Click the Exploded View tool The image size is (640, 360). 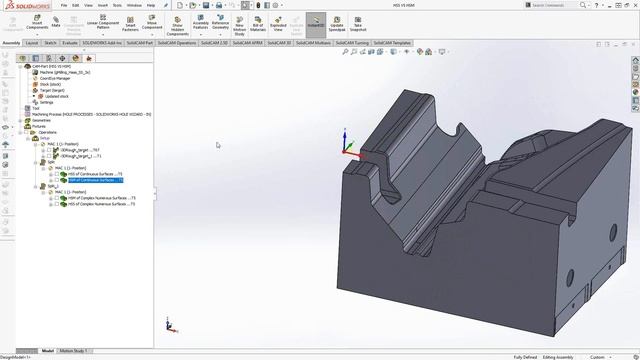point(278,24)
